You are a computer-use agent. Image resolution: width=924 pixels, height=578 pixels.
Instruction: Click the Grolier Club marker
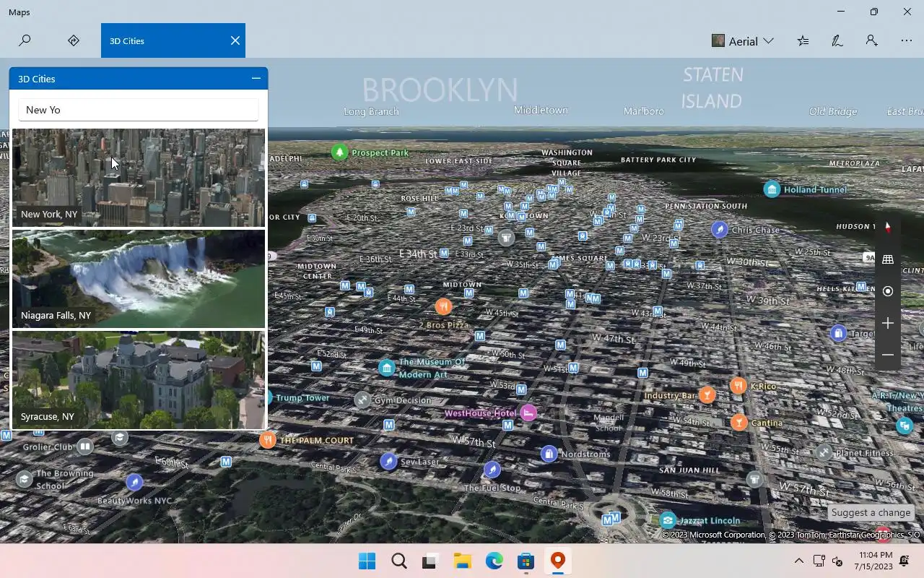click(x=85, y=447)
